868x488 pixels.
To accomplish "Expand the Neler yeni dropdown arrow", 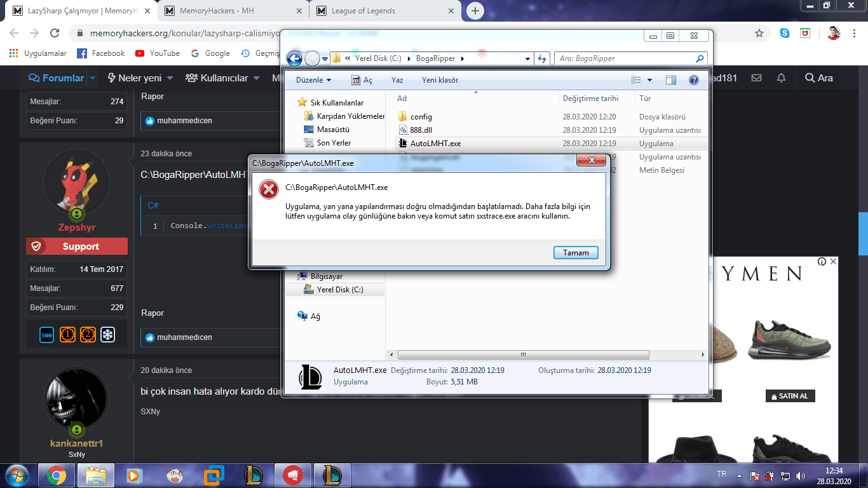I will coord(169,78).
